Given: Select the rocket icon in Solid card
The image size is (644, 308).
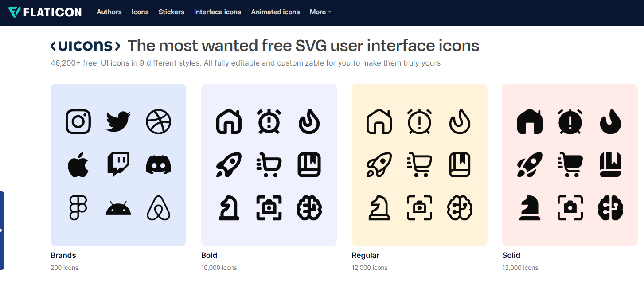Looking at the screenshot, I should pyautogui.click(x=530, y=165).
